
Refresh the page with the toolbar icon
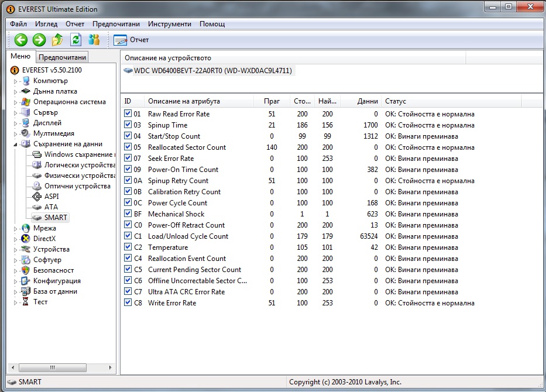click(76, 40)
